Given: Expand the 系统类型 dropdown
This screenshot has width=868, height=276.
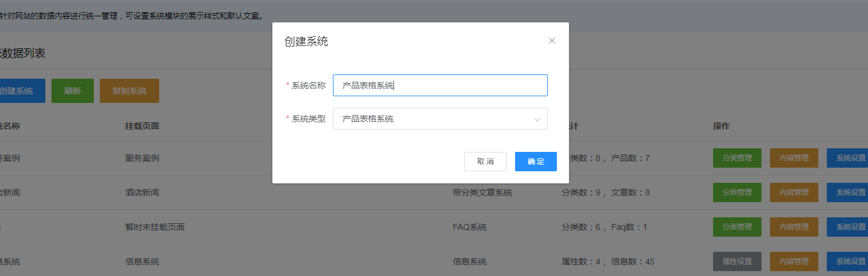Looking at the screenshot, I should [440, 119].
